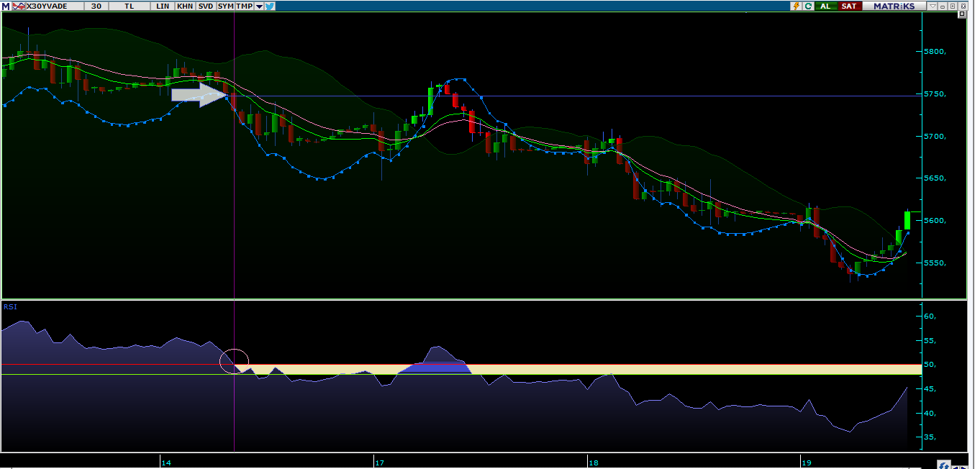The width and height of the screenshot is (980, 469).
Task: Open the chart type icon beside X30YVADE
Action: pos(19,6)
